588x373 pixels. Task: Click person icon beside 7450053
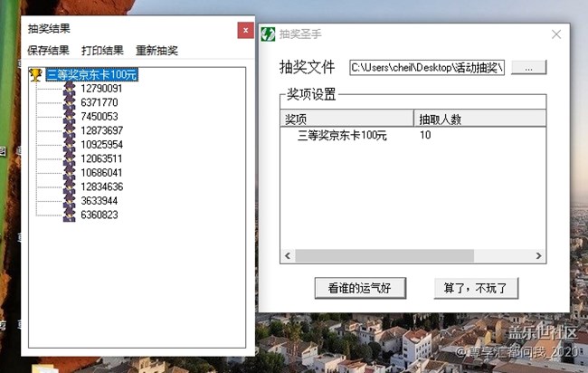tap(70, 117)
